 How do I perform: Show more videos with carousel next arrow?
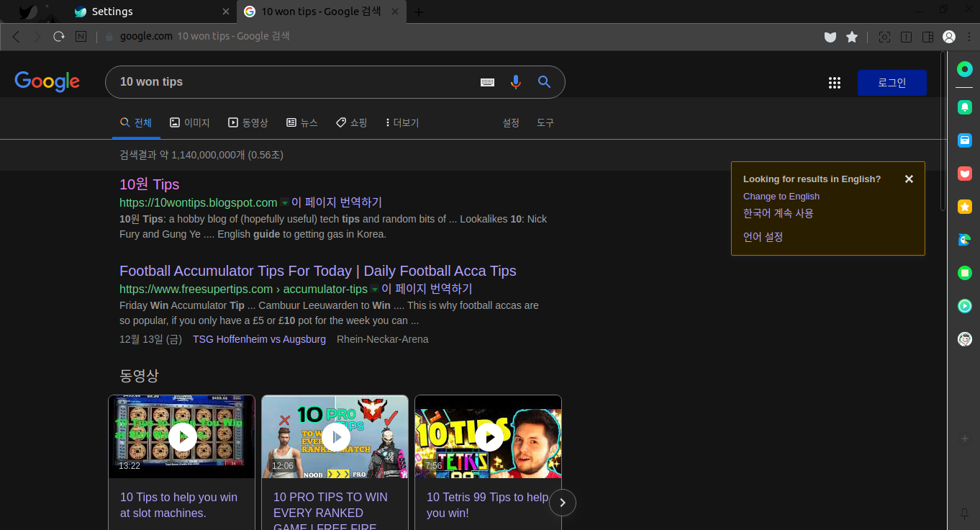click(563, 503)
